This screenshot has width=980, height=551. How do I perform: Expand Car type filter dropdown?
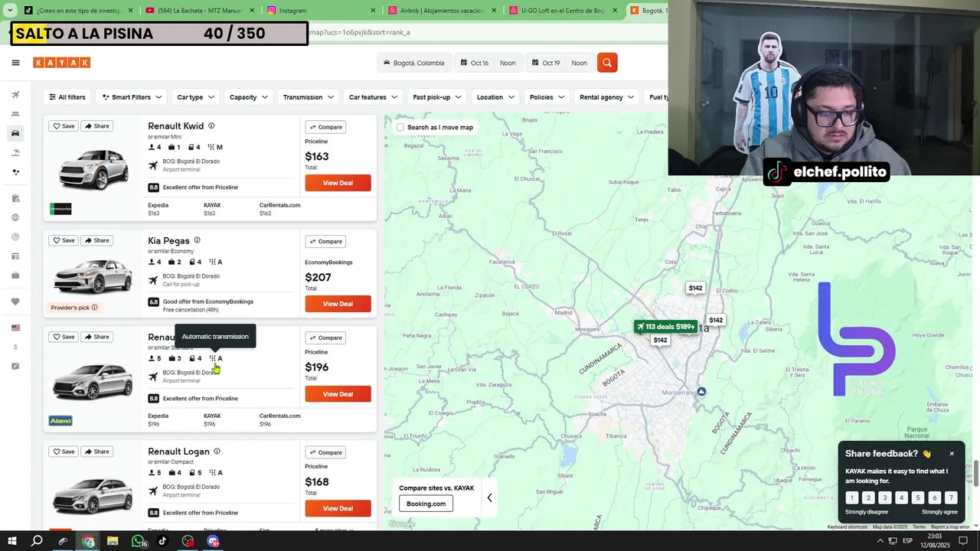coord(194,97)
